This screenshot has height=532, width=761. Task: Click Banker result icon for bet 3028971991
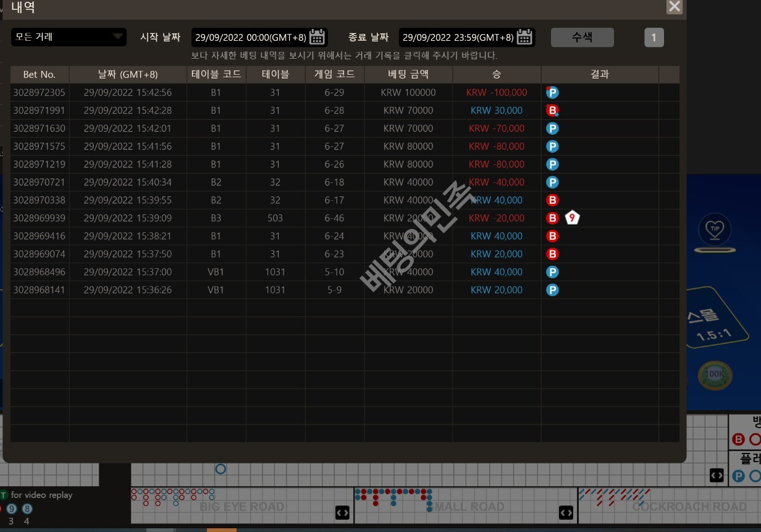tap(552, 111)
